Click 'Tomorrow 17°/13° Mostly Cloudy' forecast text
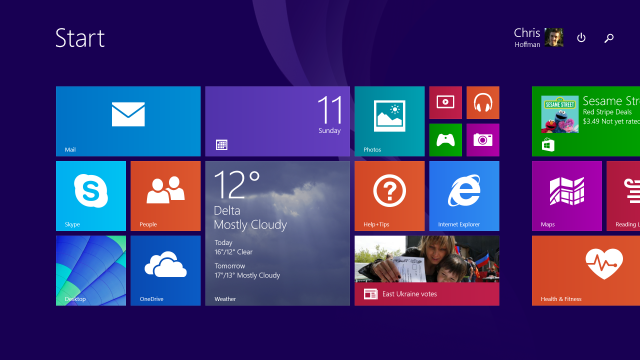 coord(247,271)
